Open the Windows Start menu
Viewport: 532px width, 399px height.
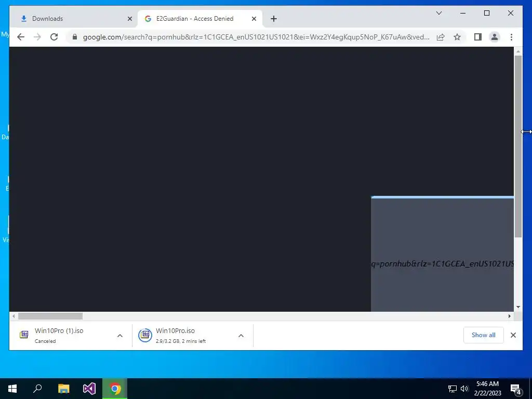click(12, 389)
